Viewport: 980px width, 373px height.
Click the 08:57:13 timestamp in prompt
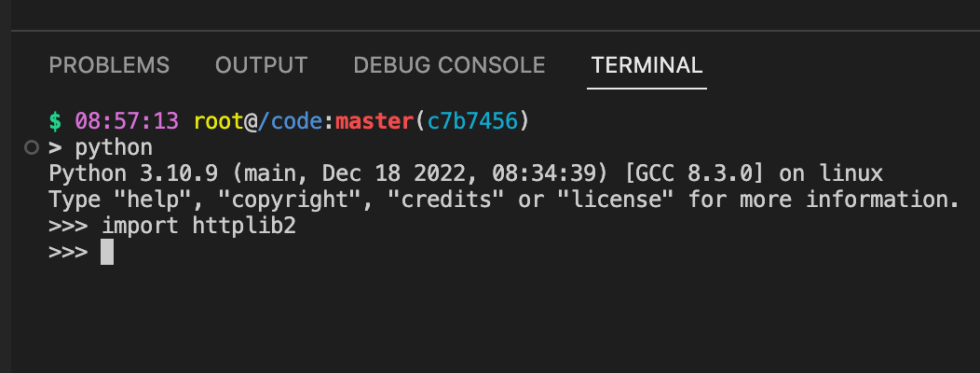[127, 121]
